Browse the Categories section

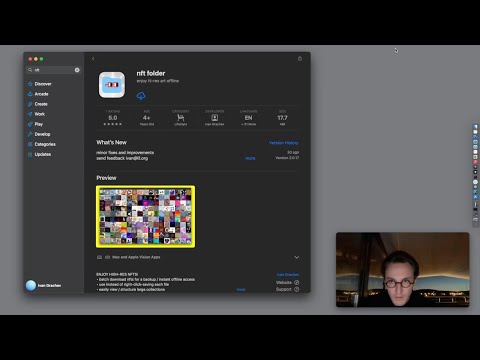45,144
